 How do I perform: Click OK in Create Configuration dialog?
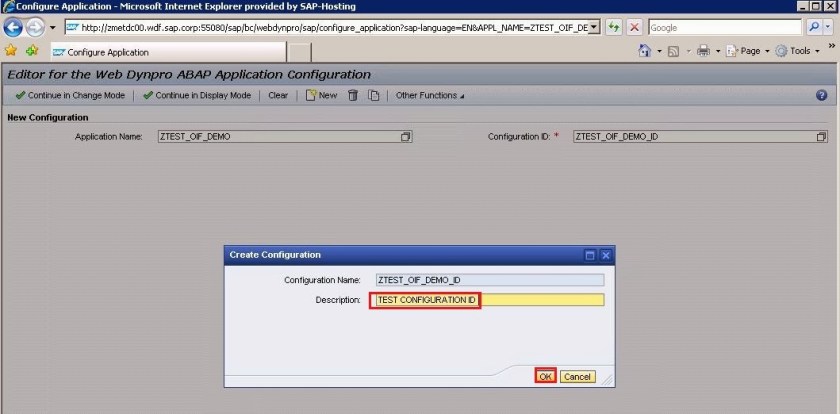[x=545, y=377]
